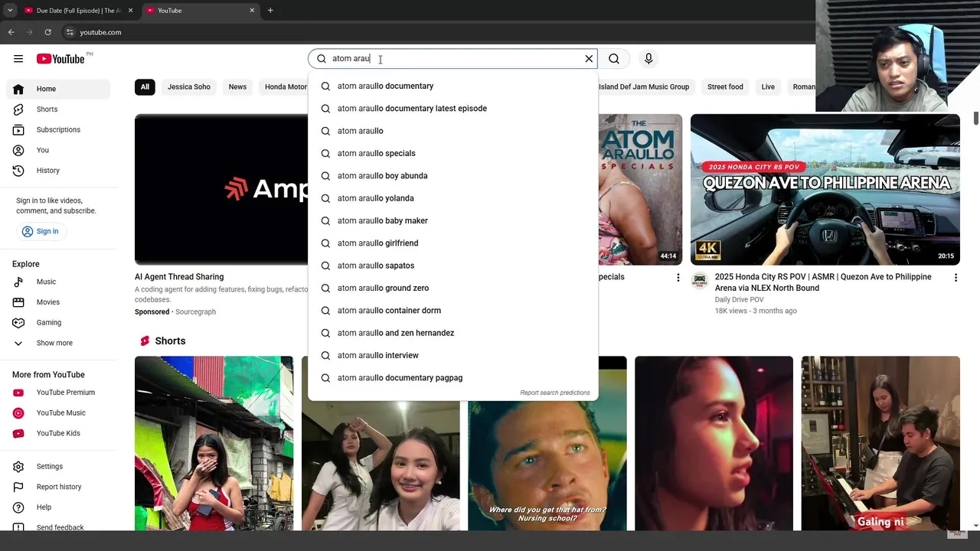Go back in browser
The image size is (980, 551).
11,32
